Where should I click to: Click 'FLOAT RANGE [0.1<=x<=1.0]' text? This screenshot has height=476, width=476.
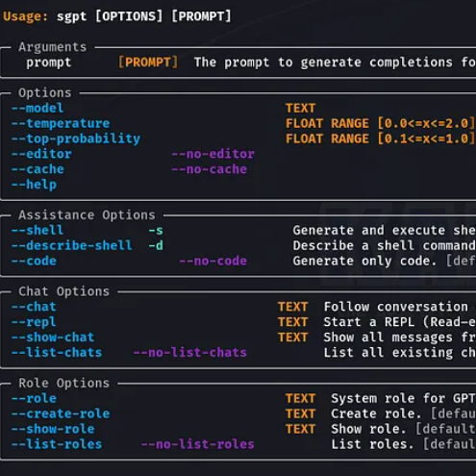coord(380,138)
